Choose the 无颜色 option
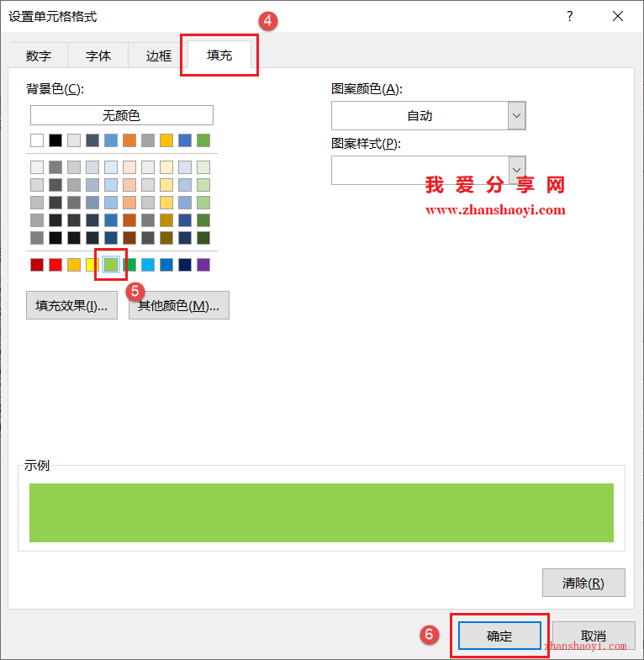The image size is (644, 660). 122,115
